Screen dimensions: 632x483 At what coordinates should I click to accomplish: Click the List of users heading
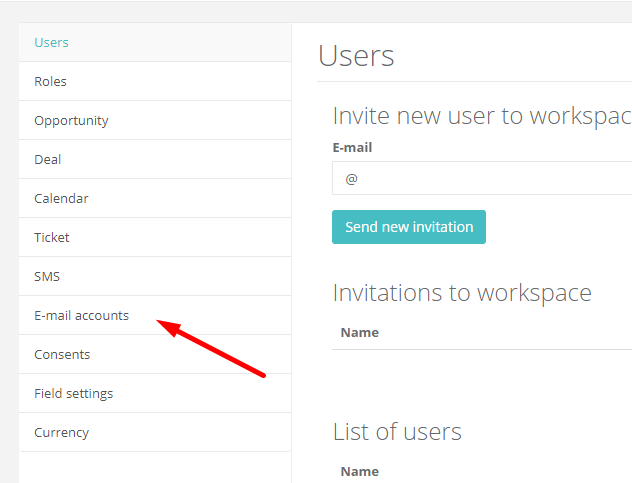pos(397,432)
